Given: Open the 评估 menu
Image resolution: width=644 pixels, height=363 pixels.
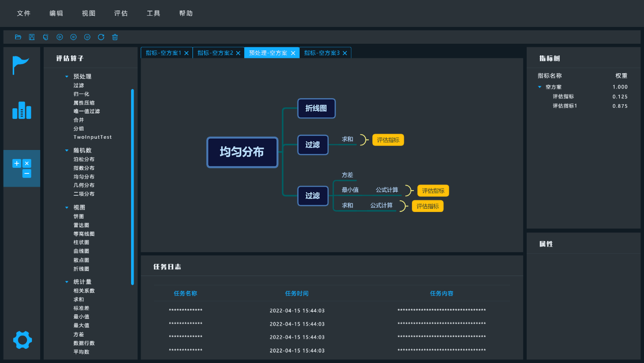Looking at the screenshot, I should (121, 13).
